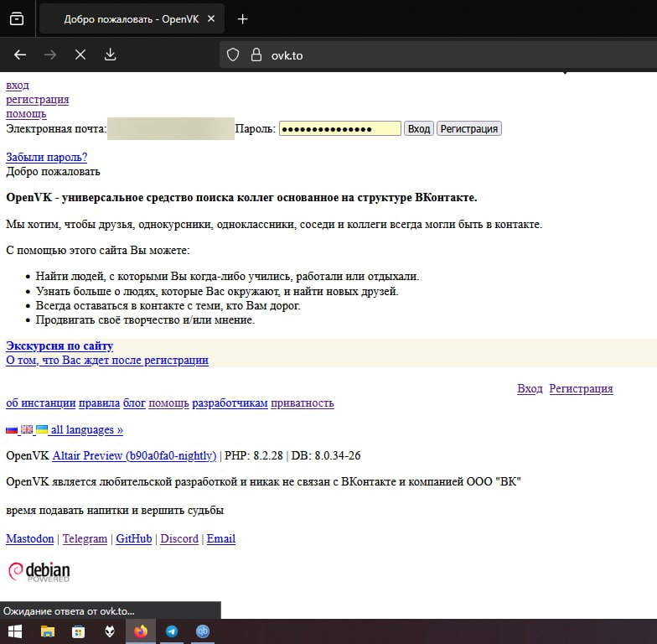Stop page loading with the X button
This screenshot has height=644, width=657.
80,55
